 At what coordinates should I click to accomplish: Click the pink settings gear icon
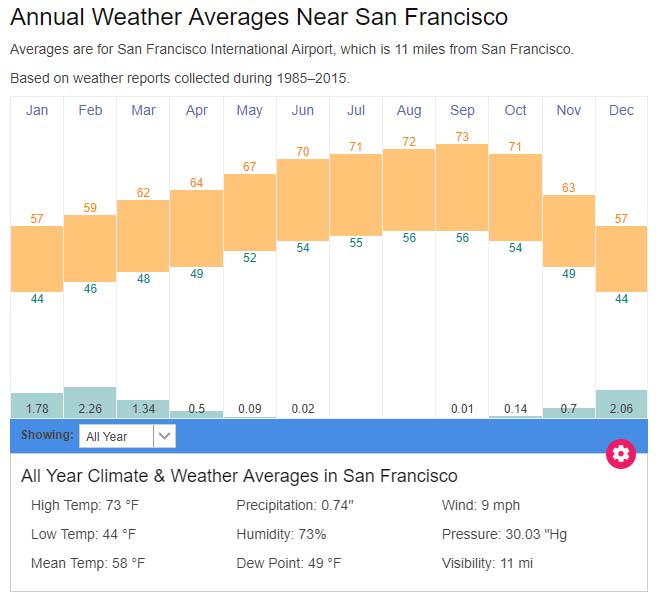coord(621,454)
